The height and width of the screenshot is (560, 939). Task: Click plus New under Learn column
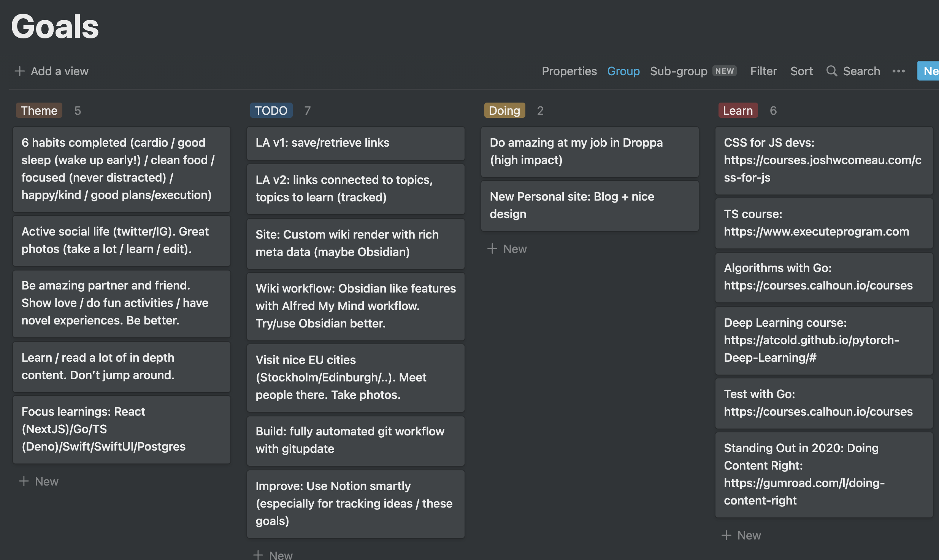tap(741, 535)
